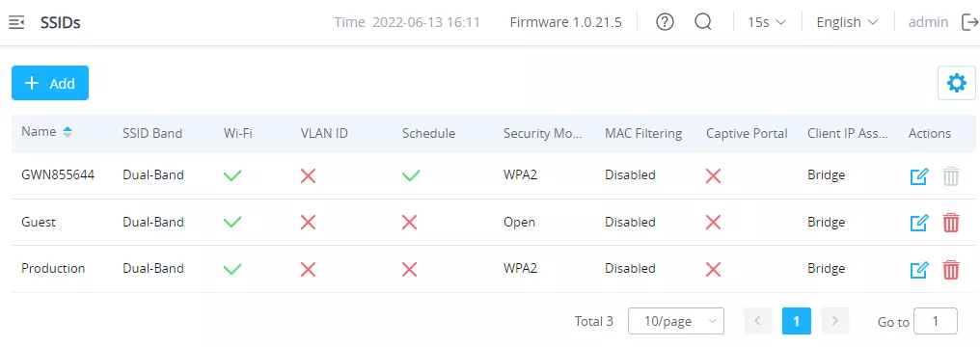Image resolution: width=980 pixels, height=347 pixels.
Task: Click the Wi-Fi column header
Action: point(238,133)
